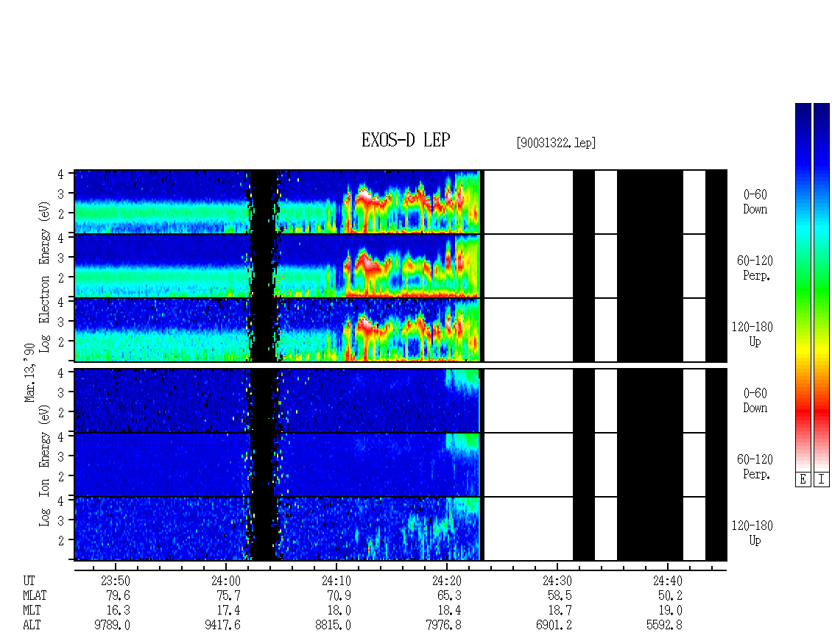Click the 24:20 UT time tick
The image size is (832, 644).
pos(446,581)
